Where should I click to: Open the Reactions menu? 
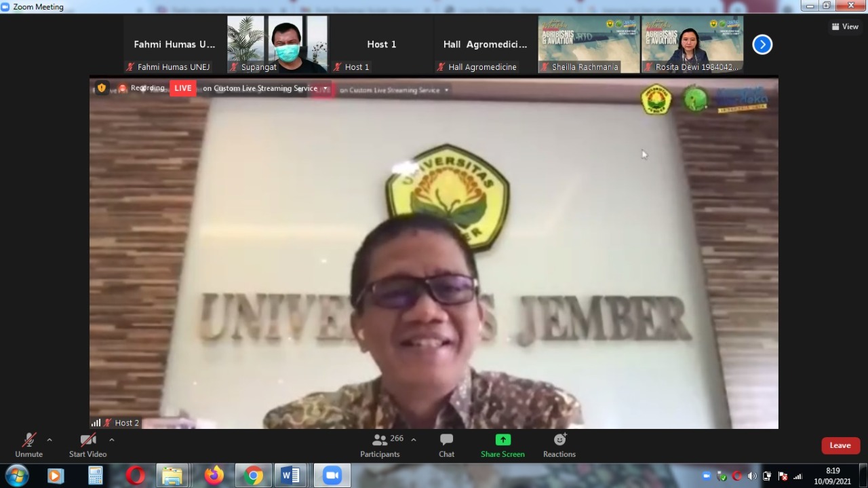click(x=559, y=445)
